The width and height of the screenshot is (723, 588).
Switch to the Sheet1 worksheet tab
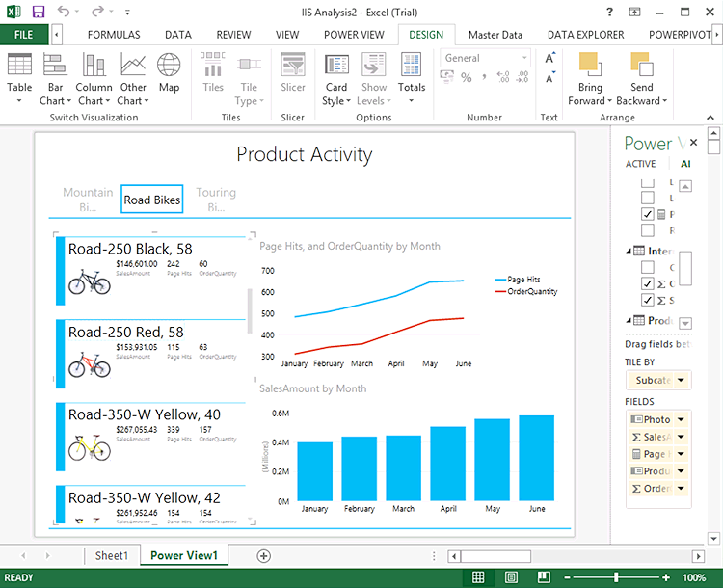click(x=111, y=556)
